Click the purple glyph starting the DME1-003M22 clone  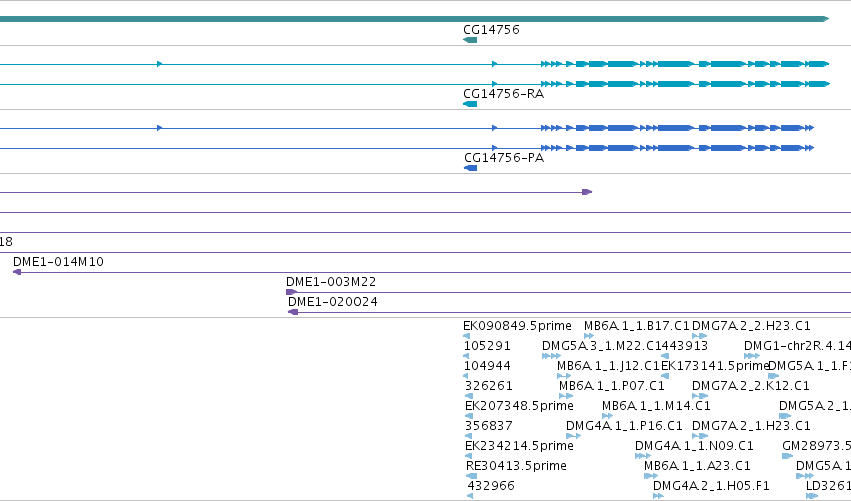tap(291, 292)
